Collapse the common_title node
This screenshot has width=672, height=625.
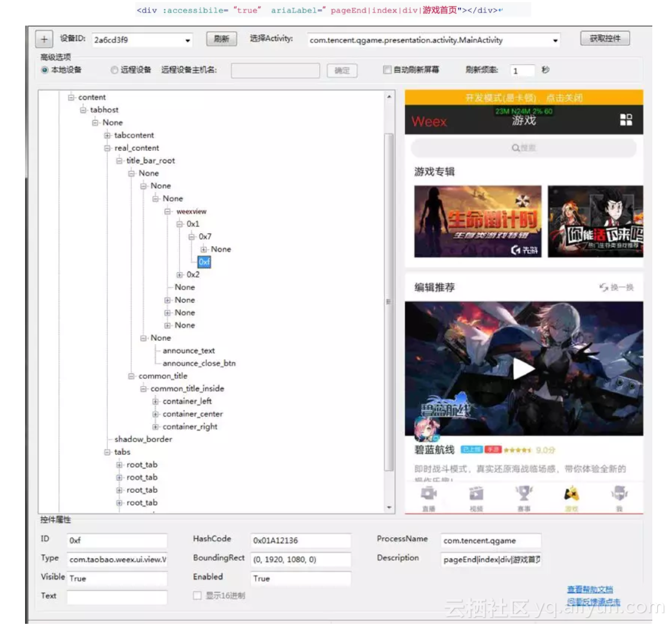click(x=131, y=376)
